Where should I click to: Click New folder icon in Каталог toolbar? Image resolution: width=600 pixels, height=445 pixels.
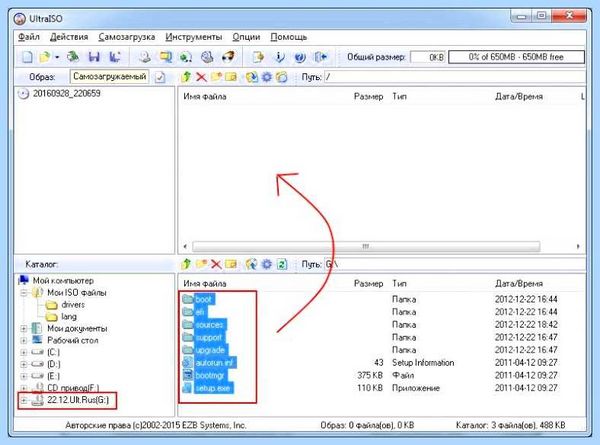pyautogui.click(x=201, y=264)
